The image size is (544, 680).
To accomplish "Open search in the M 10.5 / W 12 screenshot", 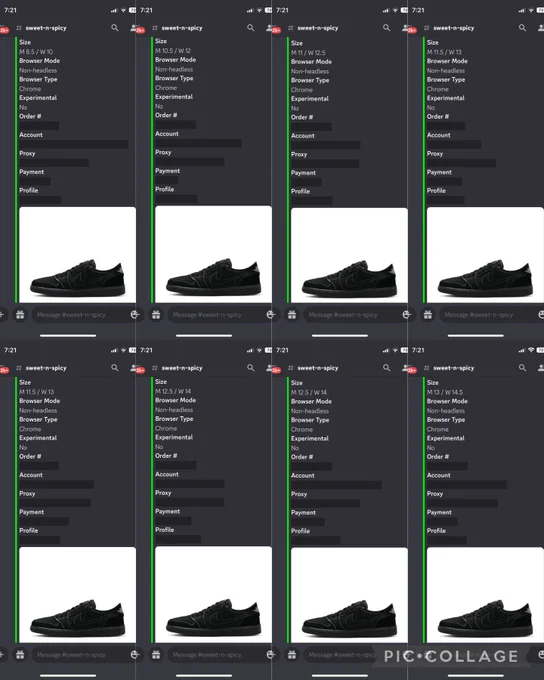I will pos(251,28).
